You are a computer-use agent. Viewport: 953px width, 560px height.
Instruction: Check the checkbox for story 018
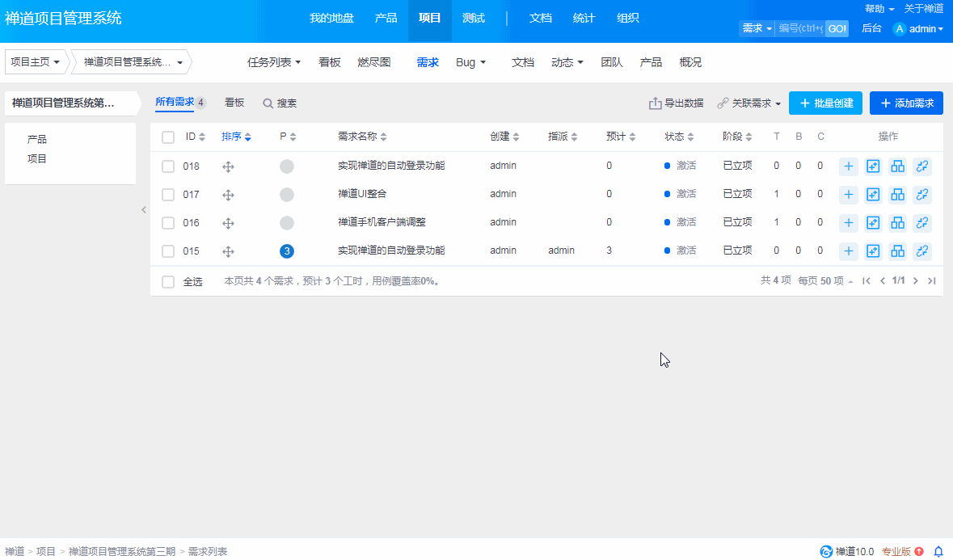coord(168,166)
